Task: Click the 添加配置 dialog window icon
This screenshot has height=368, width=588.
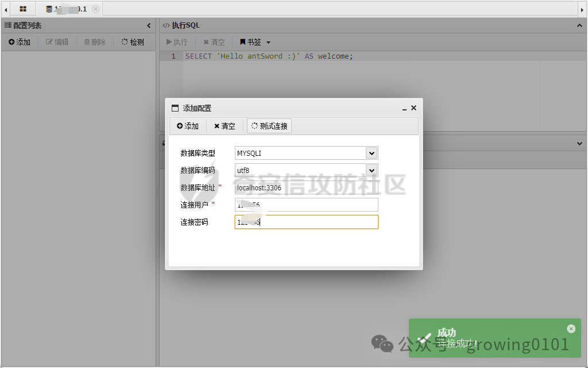Action: click(x=175, y=108)
